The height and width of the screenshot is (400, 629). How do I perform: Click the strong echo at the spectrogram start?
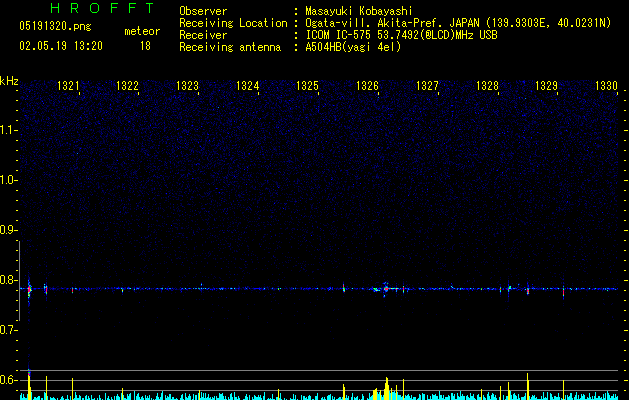tap(29, 289)
